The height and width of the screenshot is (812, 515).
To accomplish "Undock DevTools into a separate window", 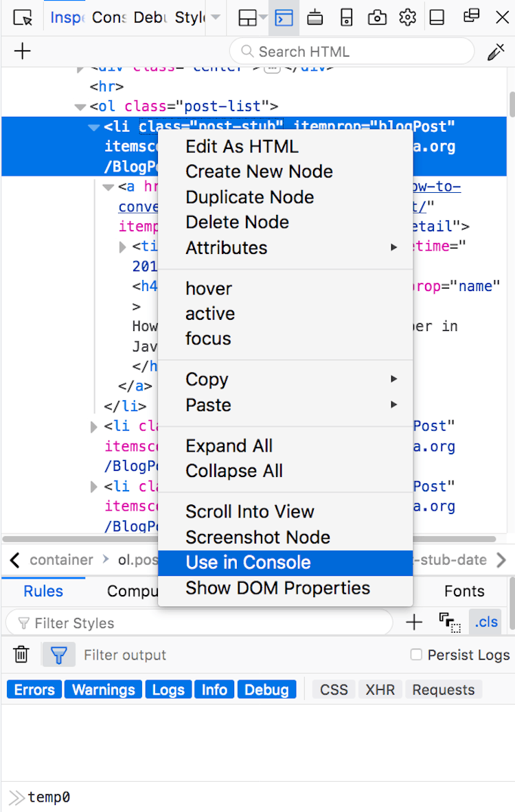I will [470, 17].
